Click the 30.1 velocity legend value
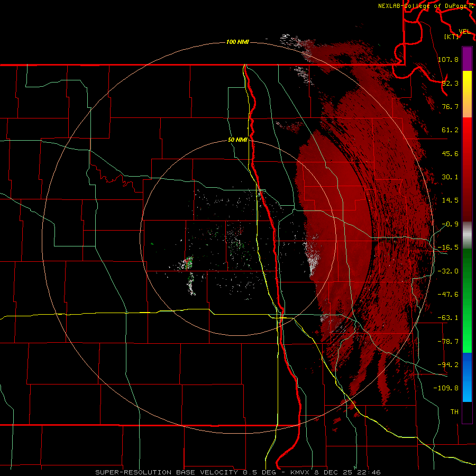 tap(450, 177)
